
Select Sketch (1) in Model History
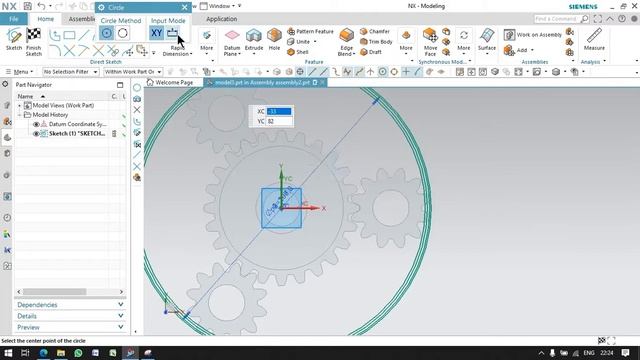click(77, 134)
